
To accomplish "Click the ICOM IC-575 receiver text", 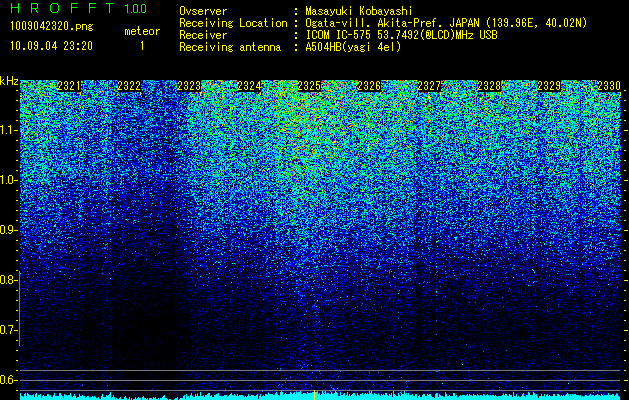I will click(x=401, y=35).
